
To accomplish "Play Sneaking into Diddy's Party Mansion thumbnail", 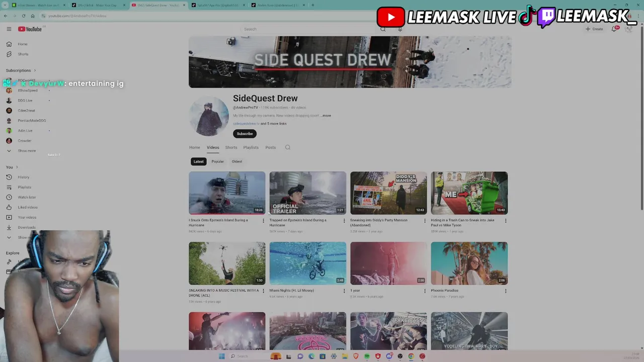I will point(388,193).
